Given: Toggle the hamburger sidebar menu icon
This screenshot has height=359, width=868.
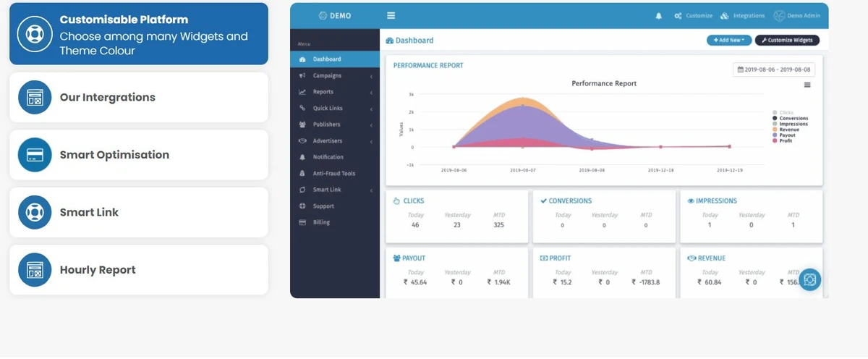Looking at the screenshot, I should [391, 15].
